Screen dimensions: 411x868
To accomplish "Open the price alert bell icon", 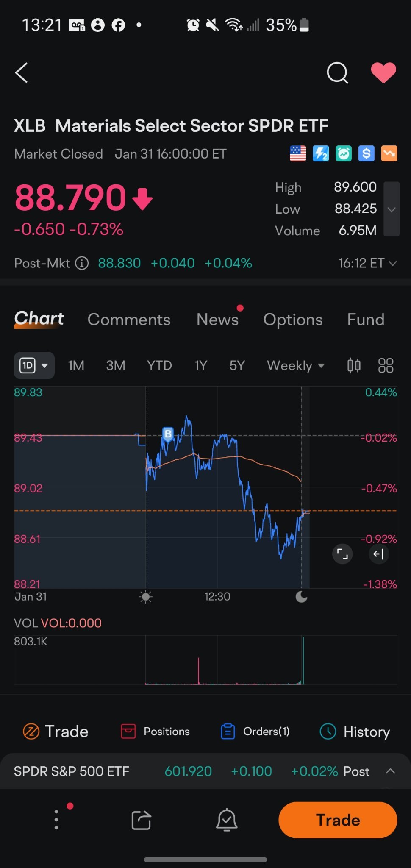I will tap(227, 820).
